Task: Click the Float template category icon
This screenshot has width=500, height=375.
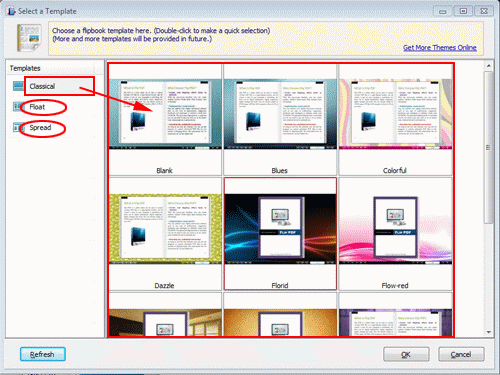Action: 17,107
